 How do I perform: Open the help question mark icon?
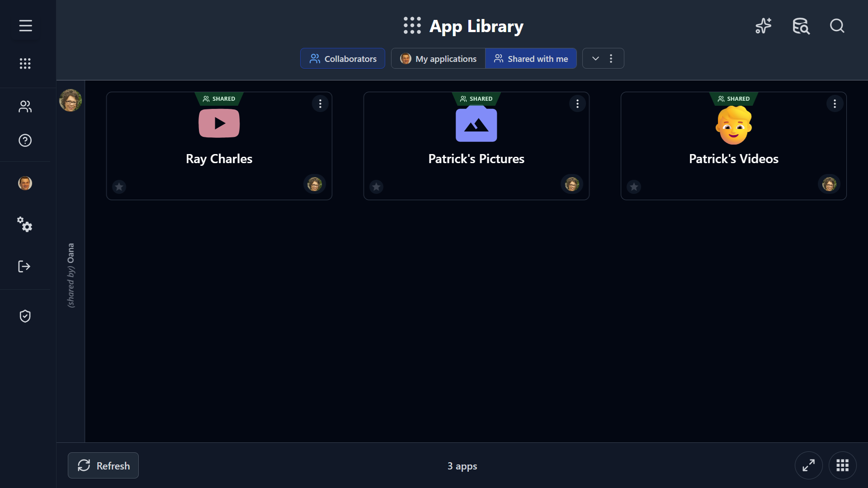coord(25,141)
